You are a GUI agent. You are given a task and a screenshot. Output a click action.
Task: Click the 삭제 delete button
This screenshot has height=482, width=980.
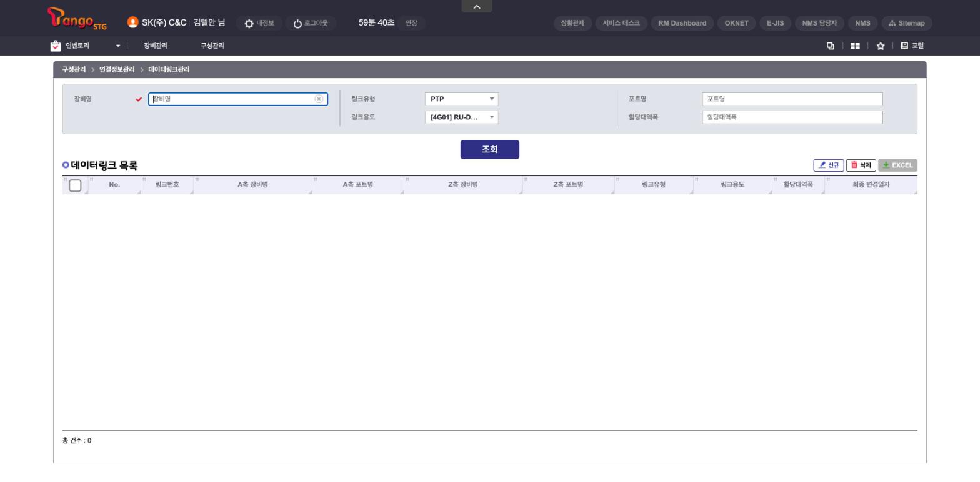coord(861,165)
